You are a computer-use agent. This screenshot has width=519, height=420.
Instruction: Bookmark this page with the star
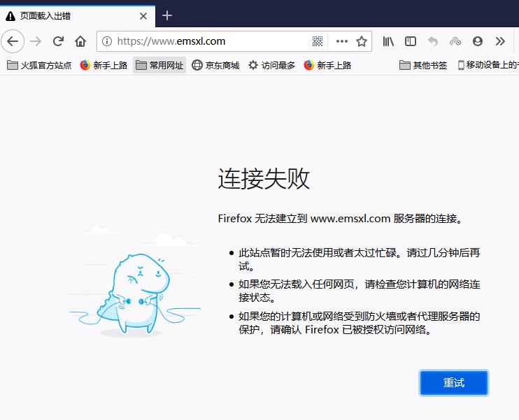361,41
